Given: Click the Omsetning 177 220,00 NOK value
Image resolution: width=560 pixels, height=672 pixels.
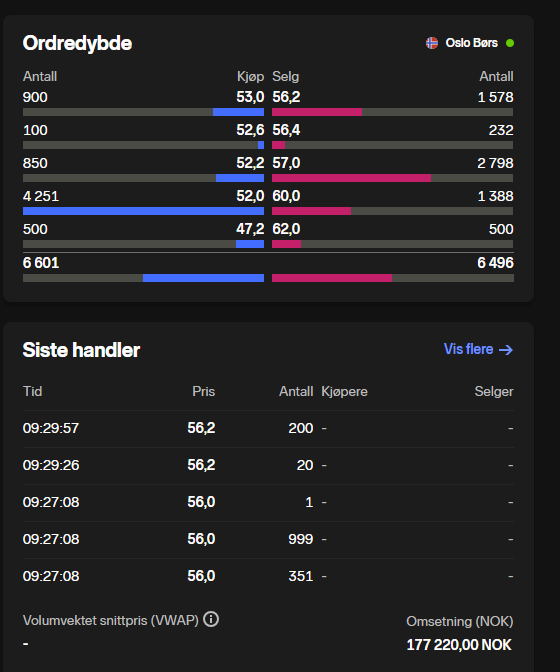Looking at the screenshot, I should click(459, 645).
